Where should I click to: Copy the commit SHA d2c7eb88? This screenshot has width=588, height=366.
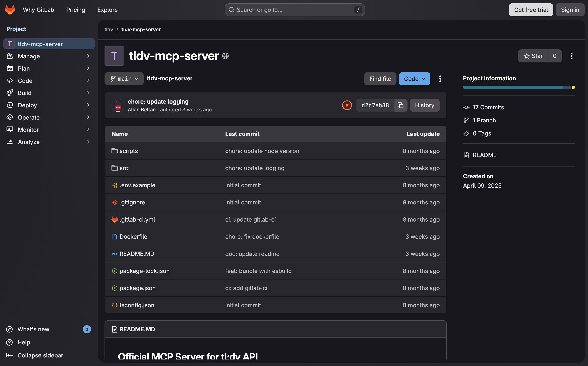401,105
